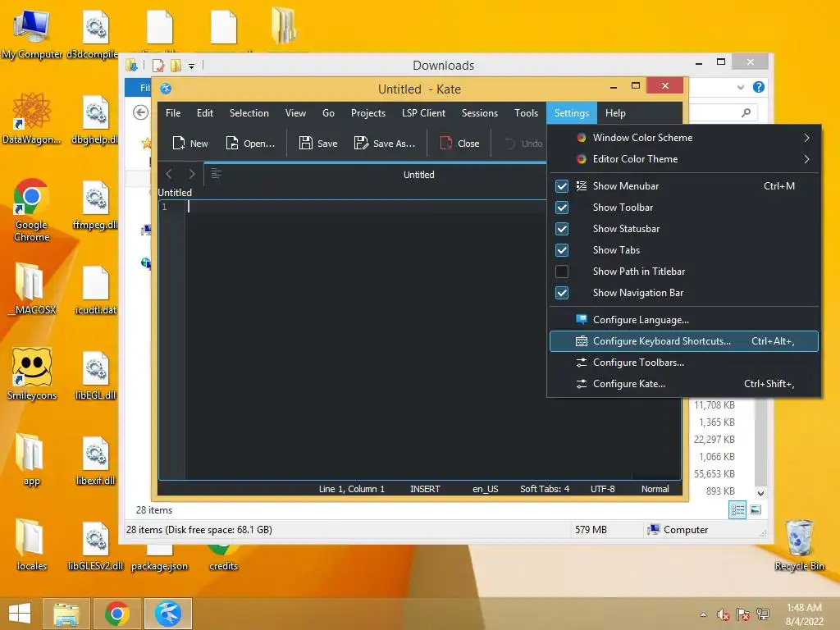Click the Configure Language flag icon
This screenshot has width=840, height=630.
582,319
